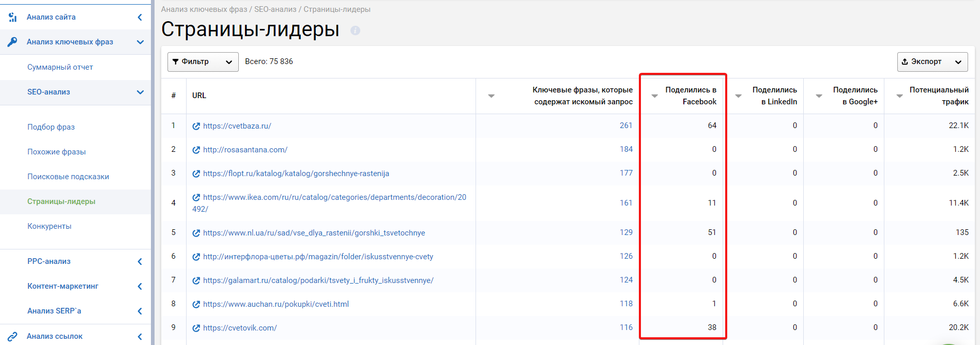Sort by Ключевые фразы column arrow
980x345 pixels.
pyautogui.click(x=492, y=96)
